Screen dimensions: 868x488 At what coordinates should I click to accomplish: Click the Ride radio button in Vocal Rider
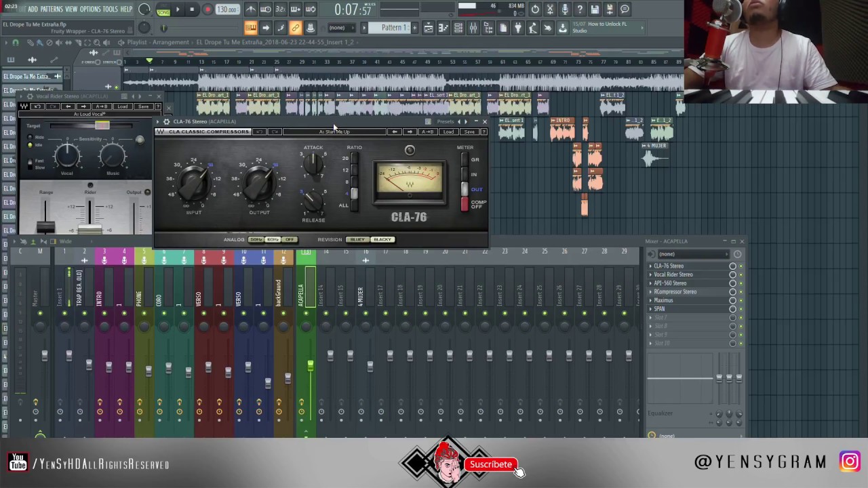pos(31,138)
